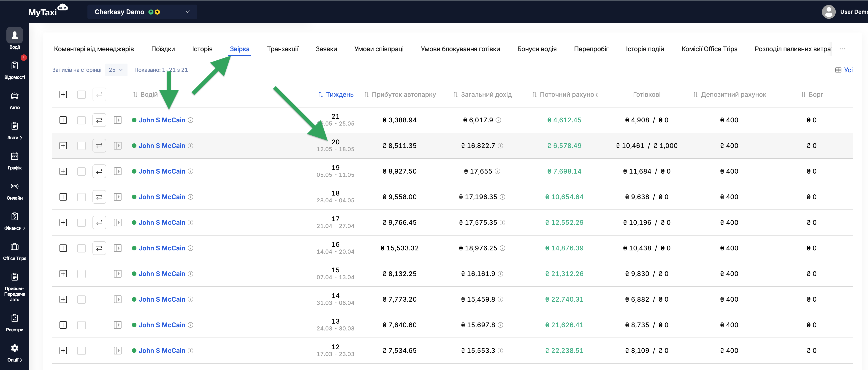Click info icon next to ₴ 6,017.9

coord(498,120)
